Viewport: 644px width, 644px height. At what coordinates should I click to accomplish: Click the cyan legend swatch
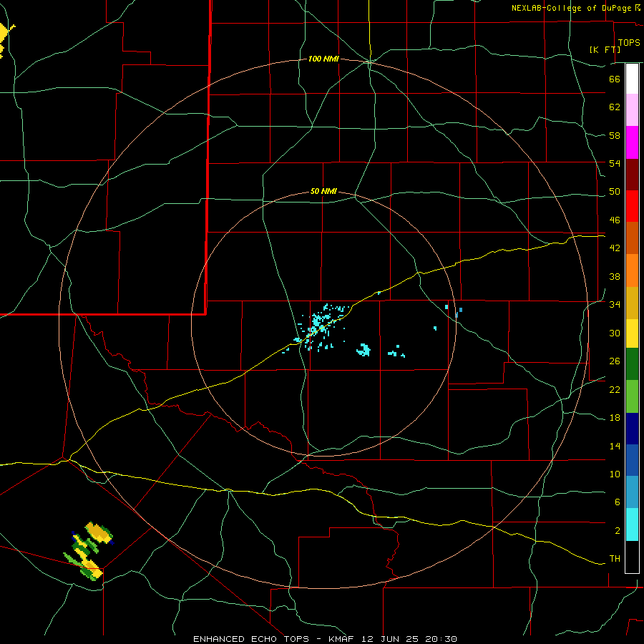(x=632, y=524)
